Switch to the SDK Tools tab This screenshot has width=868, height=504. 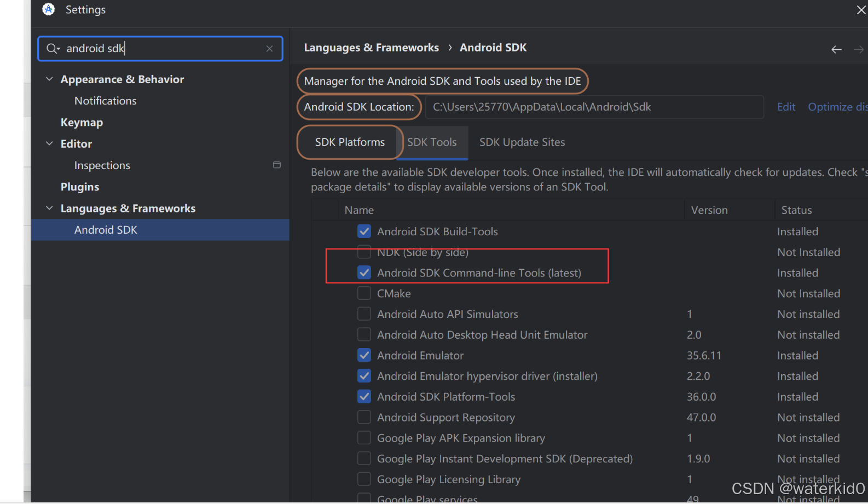tap(432, 142)
